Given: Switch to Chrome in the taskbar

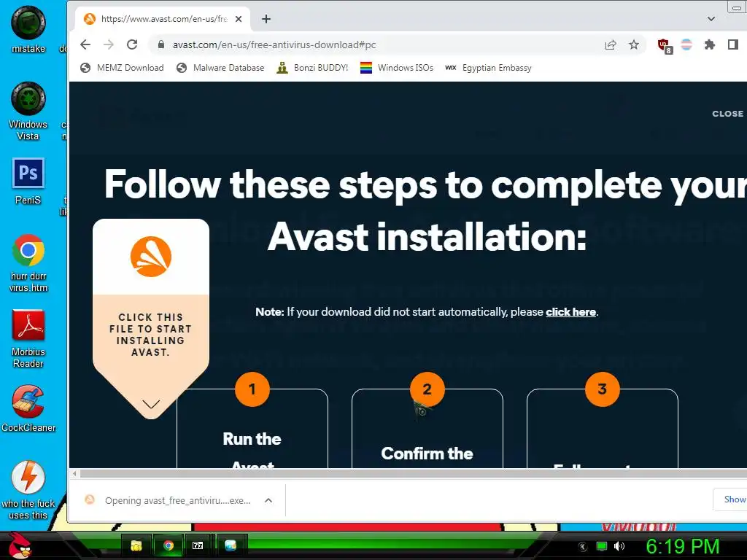Looking at the screenshot, I should pos(168,545).
